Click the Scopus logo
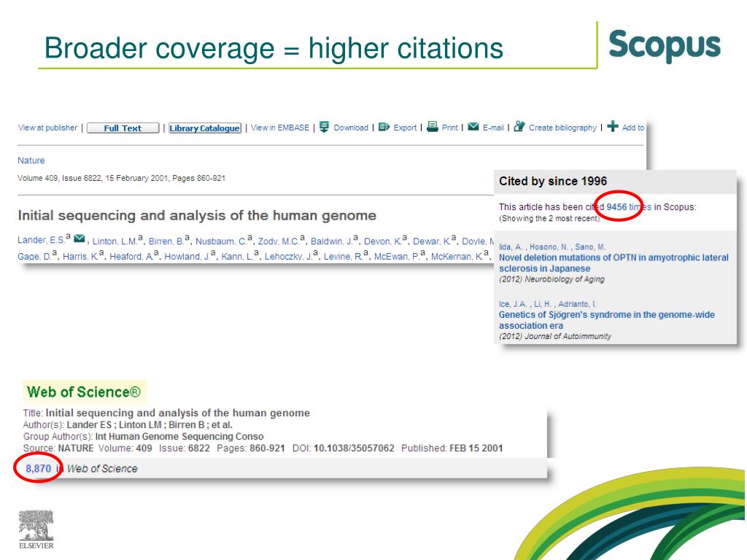Image resolution: width=747 pixels, height=560 pixels. click(665, 46)
